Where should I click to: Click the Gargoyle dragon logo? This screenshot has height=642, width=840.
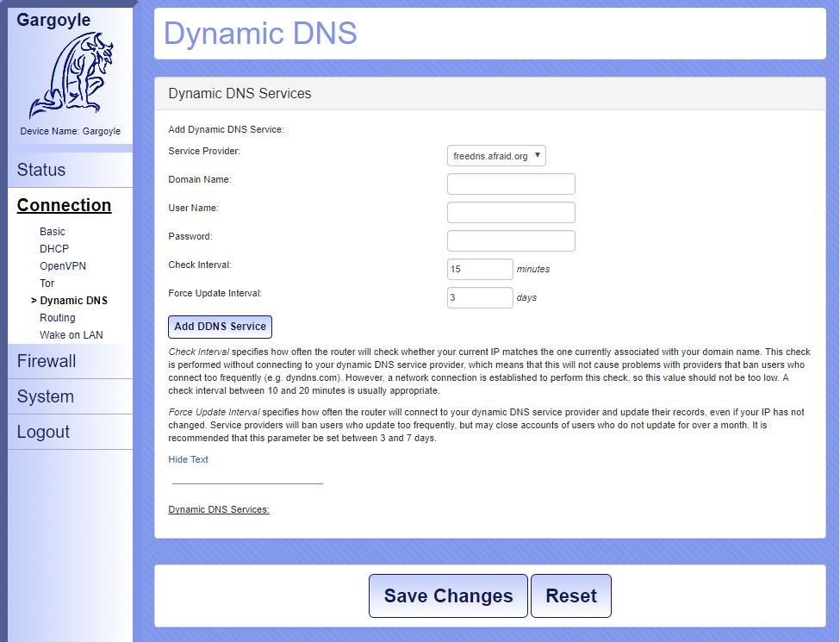click(71, 77)
